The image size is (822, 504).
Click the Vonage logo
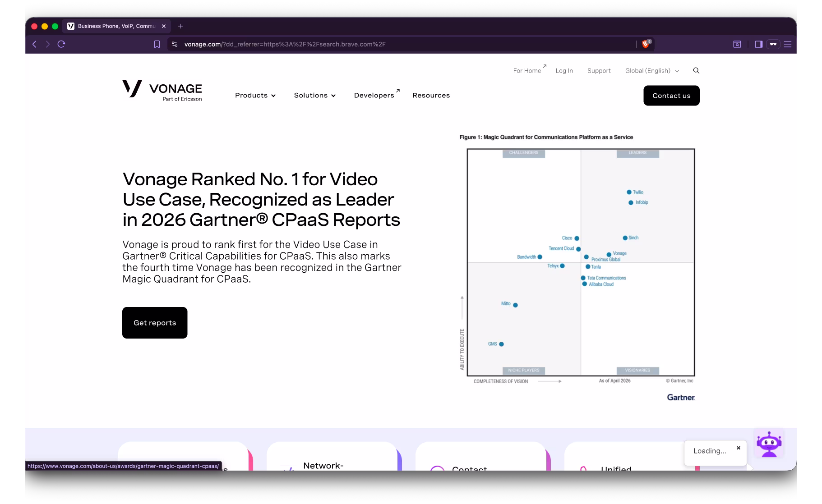[x=162, y=90]
